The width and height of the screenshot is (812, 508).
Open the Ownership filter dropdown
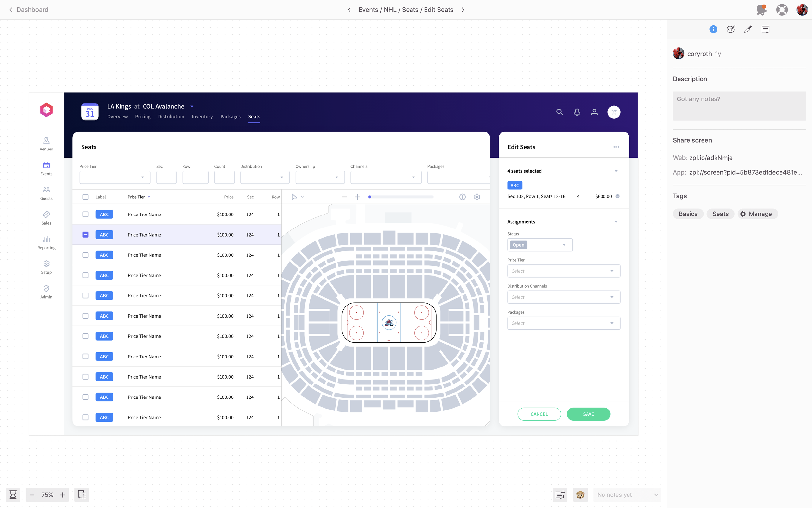click(x=320, y=177)
